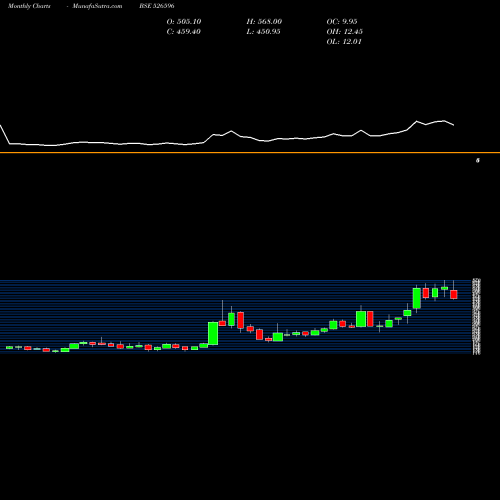Click the last red candlestick on the chart
Viewport: 500px width, 500px height.
point(454,294)
